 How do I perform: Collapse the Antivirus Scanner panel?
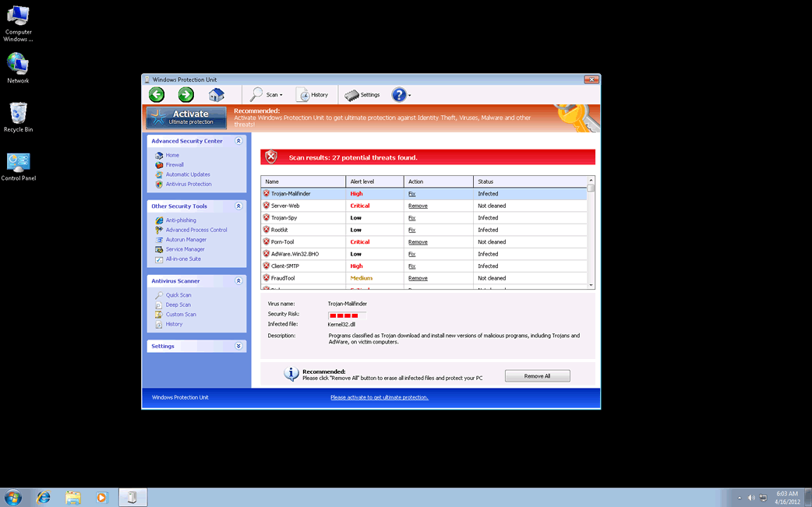pos(238,281)
